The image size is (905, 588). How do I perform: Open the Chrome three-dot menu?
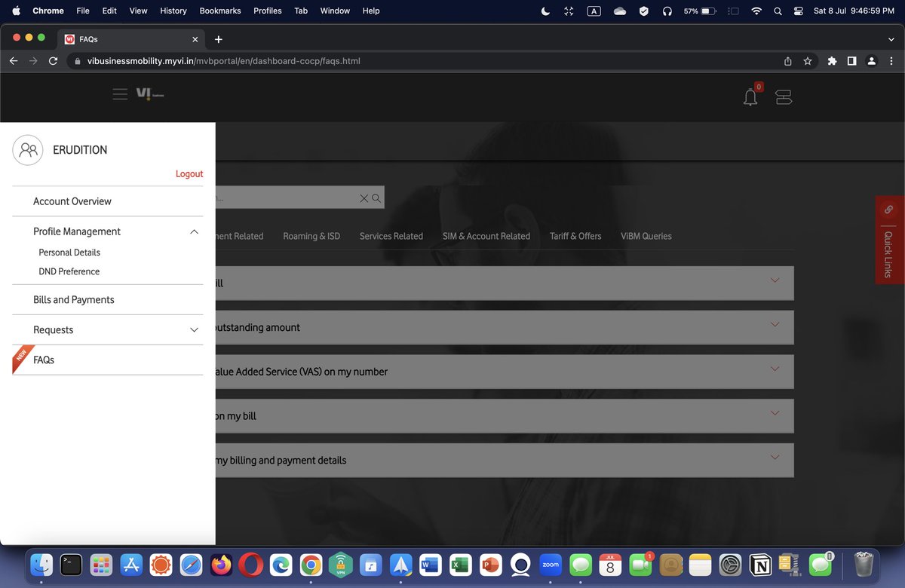coord(891,61)
